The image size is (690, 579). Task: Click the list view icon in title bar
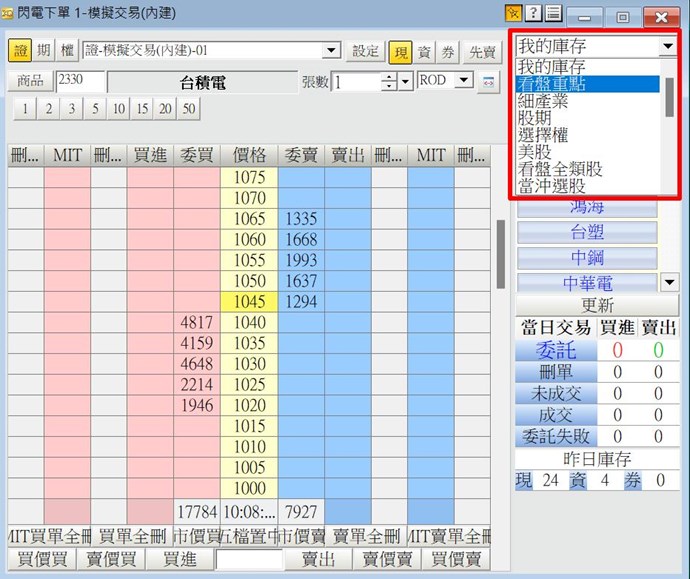(x=553, y=13)
